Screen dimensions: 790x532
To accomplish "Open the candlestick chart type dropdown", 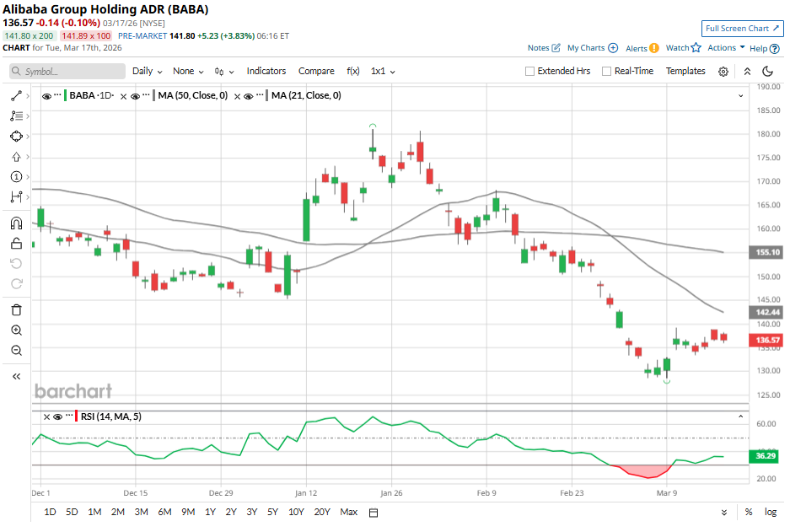I will 224,72.
